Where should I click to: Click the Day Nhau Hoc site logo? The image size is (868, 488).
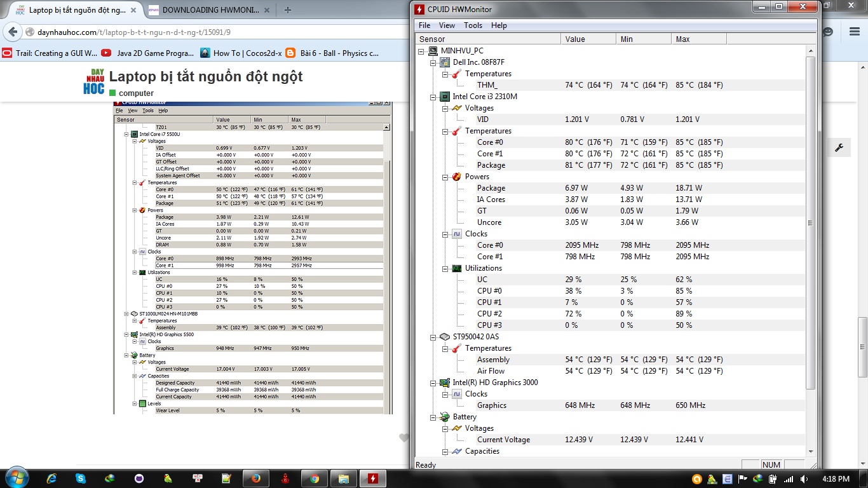coord(94,81)
